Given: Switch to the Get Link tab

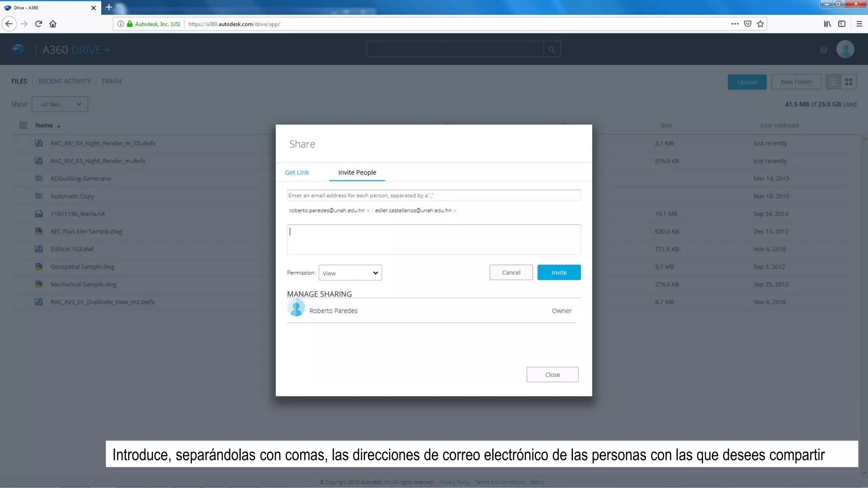Looking at the screenshot, I should [x=297, y=172].
